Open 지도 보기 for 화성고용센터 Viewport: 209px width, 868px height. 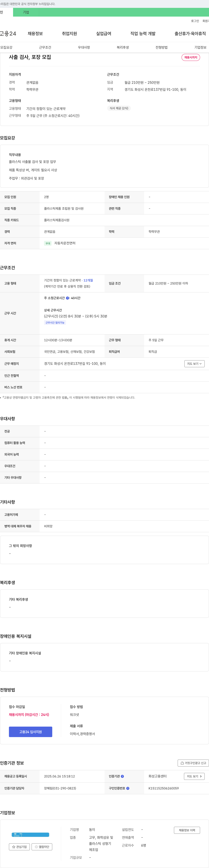[x=194, y=776]
